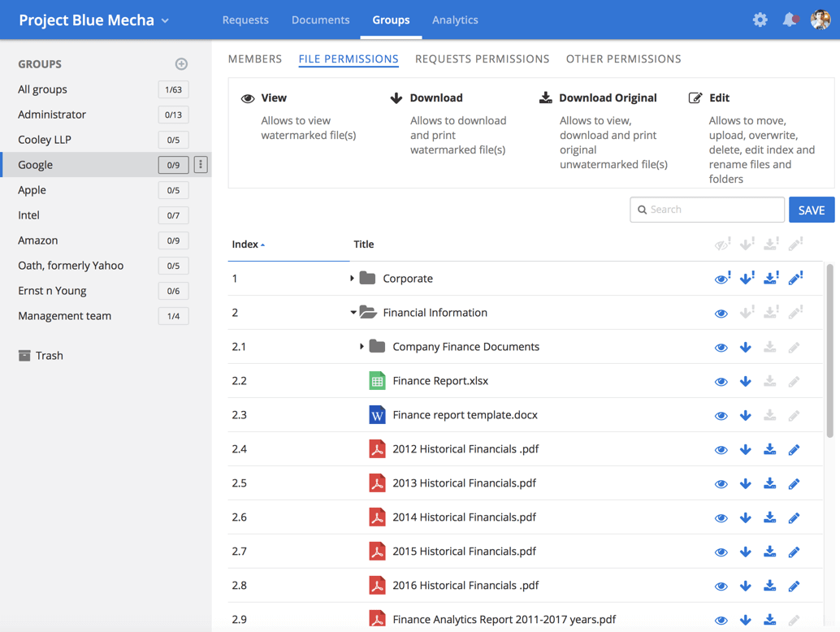Image resolution: width=840 pixels, height=632 pixels.
Task: Expand the Company Finance Documents folder
Action: [362, 347]
